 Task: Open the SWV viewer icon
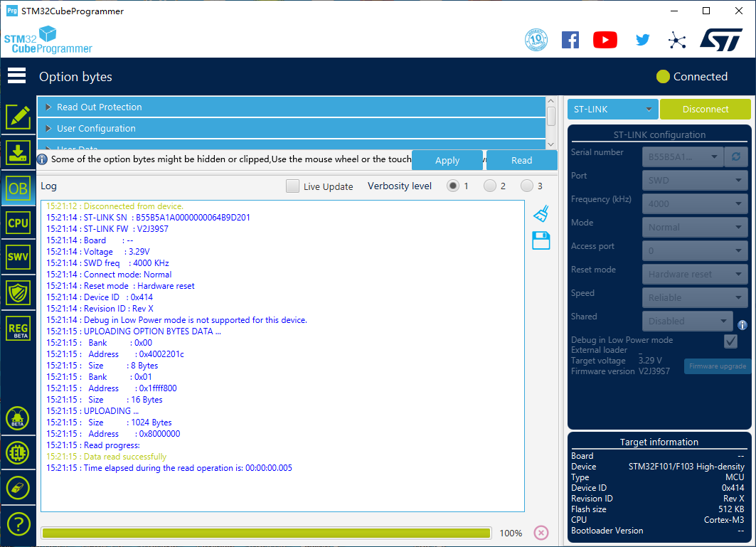coord(18,257)
